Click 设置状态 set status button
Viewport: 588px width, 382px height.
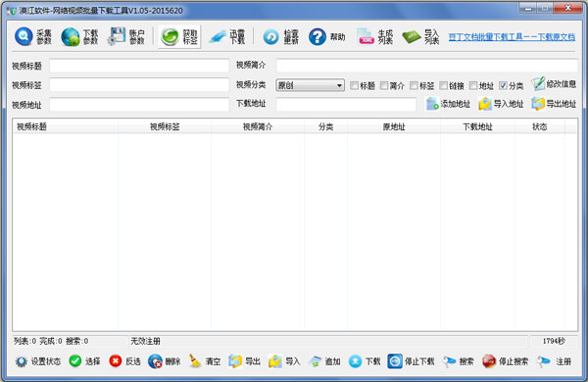[x=37, y=361]
